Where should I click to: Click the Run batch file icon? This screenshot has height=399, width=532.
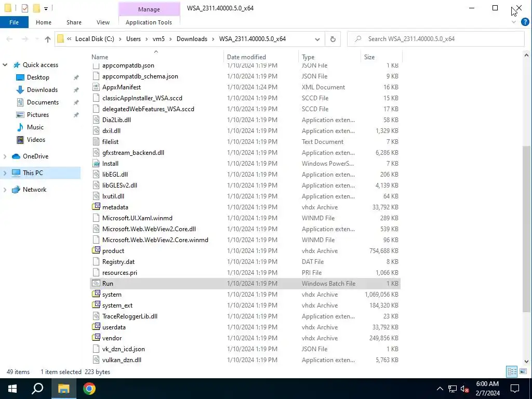point(96,283)
